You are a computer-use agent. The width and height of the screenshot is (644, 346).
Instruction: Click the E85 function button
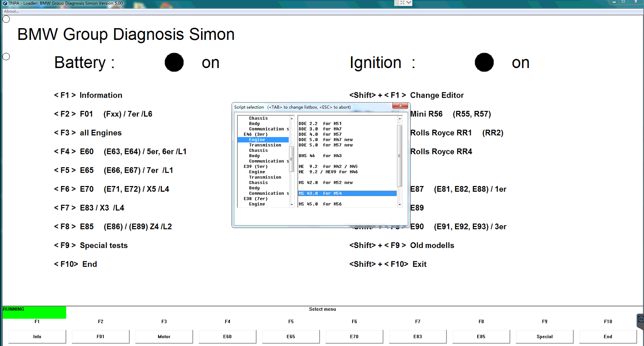pos(481,336)
